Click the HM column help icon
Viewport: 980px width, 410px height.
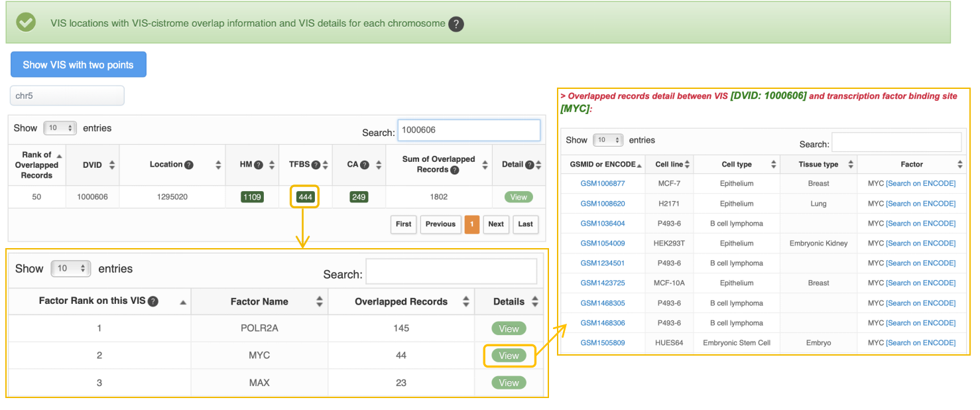coord(259,165)
